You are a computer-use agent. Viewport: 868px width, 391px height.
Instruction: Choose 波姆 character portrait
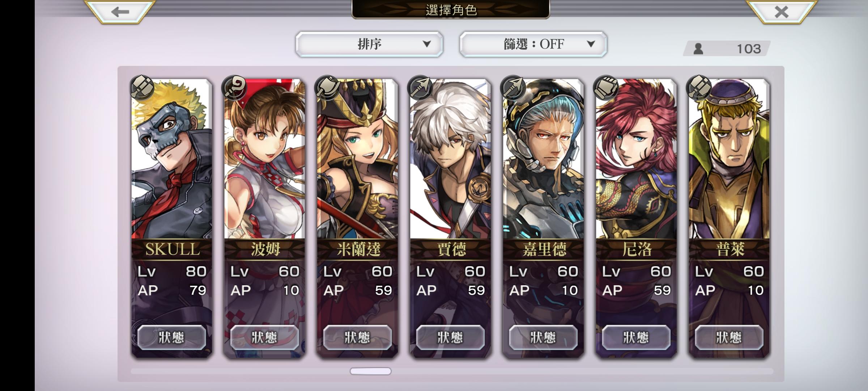pyautogui.click(x=264, y=159)
